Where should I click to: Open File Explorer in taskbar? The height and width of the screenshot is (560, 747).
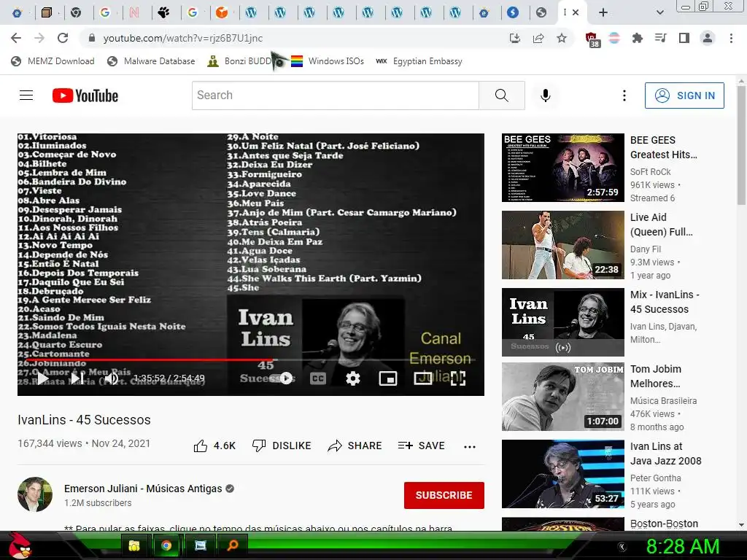(x=134, y=545)
